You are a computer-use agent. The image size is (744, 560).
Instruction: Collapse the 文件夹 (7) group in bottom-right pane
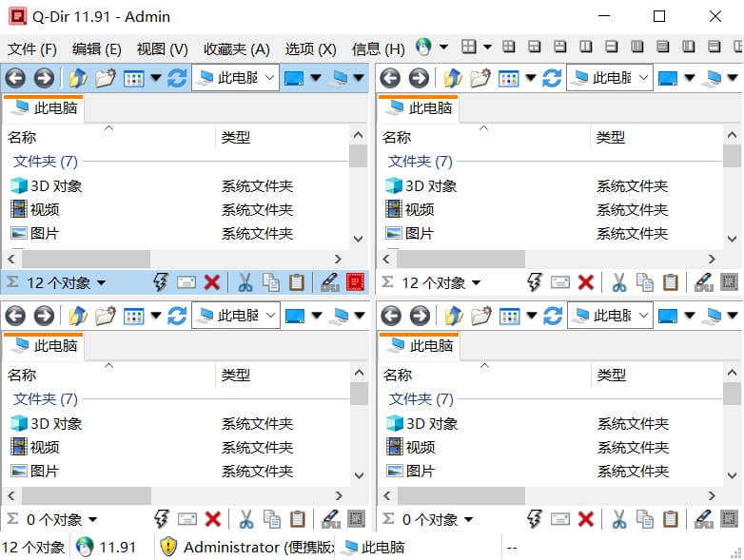(421, 398)
